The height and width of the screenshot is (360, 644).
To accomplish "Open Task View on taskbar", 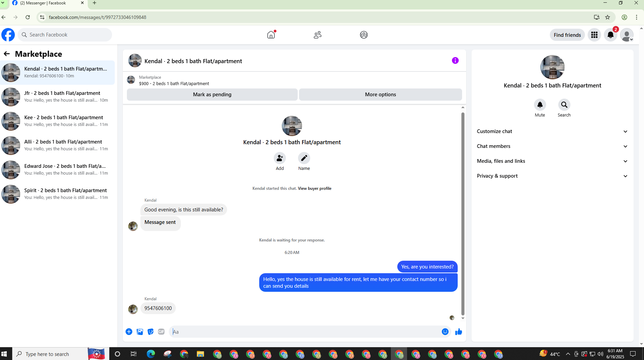I will tap(134, 354).
